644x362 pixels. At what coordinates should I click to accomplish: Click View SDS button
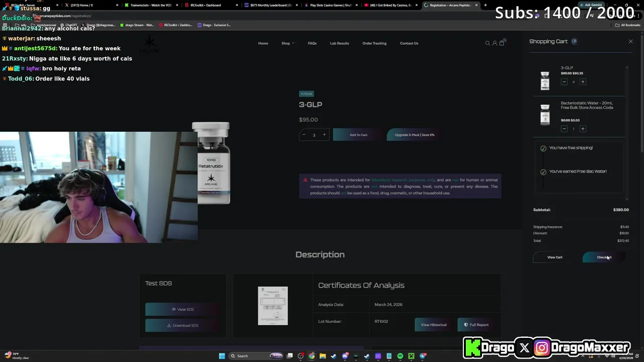182,309
